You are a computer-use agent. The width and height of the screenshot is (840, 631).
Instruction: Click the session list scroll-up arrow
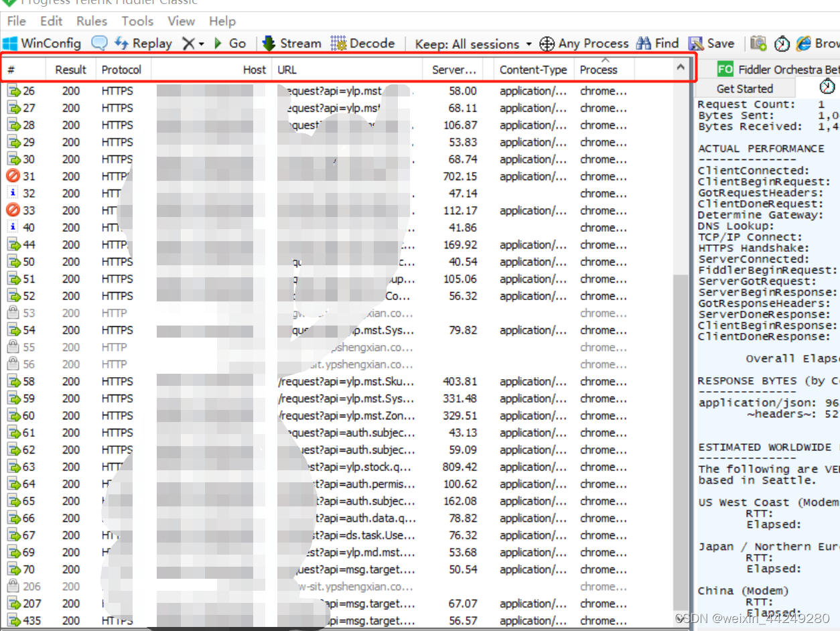point(681,67)
